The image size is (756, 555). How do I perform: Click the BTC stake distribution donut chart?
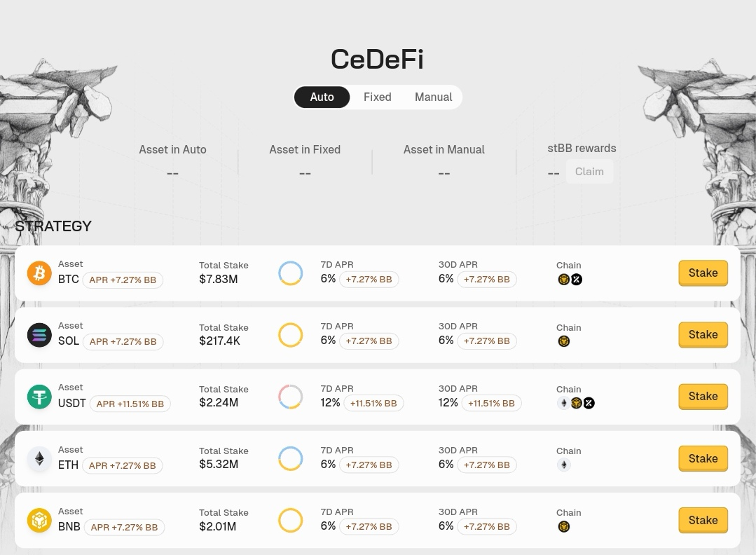pos(290,273)
